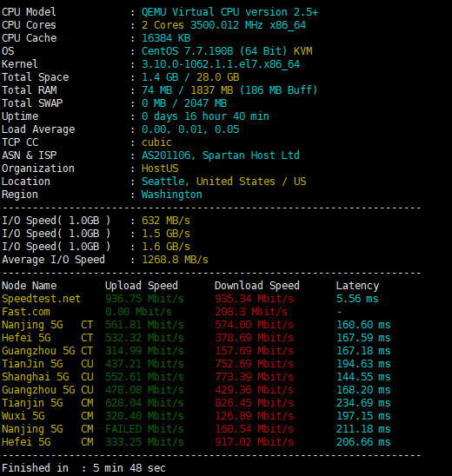Click the FAILED Mbit/s upload result
Image resolution: width=452 pixels, height=476 pixels.
tap(144, 429)
